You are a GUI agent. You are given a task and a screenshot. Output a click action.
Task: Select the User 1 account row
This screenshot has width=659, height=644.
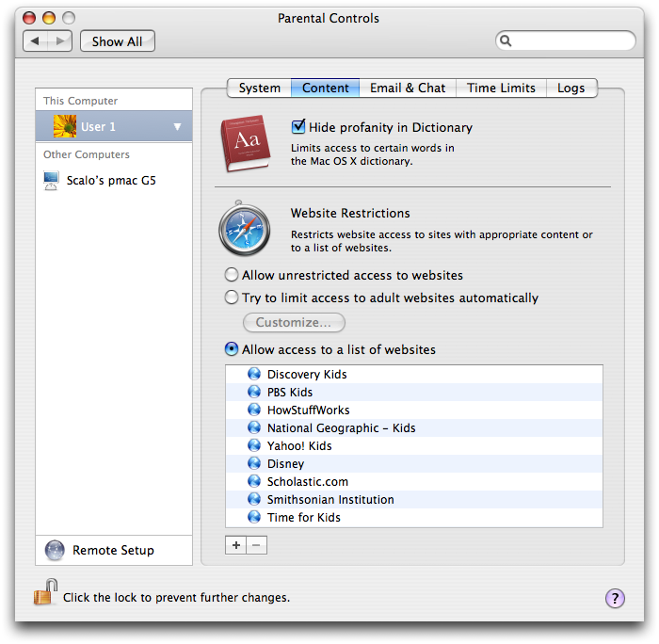[114, 126]
